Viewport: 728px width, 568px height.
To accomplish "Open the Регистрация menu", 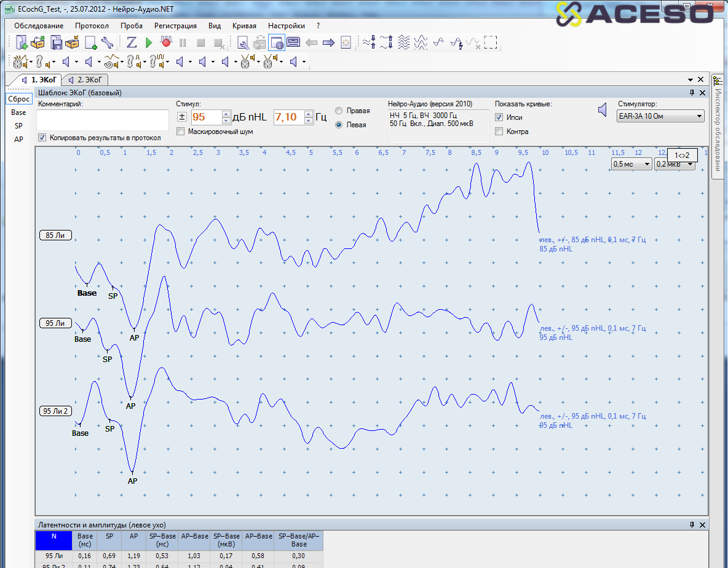I will click(175, 26).
